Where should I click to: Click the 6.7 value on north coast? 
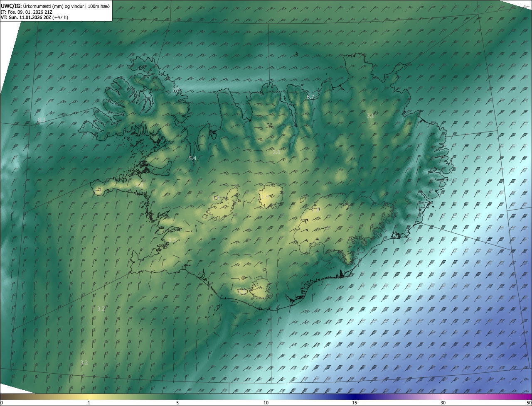pyautogui.click(x=310, y=97)
